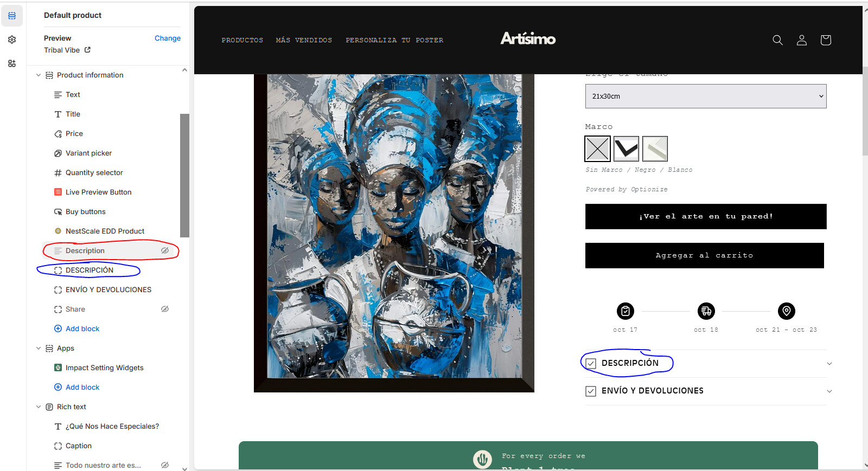Click the Quantity selector hash icon
The height and width of the screenshot is (471, 868).
click(58, 173)
